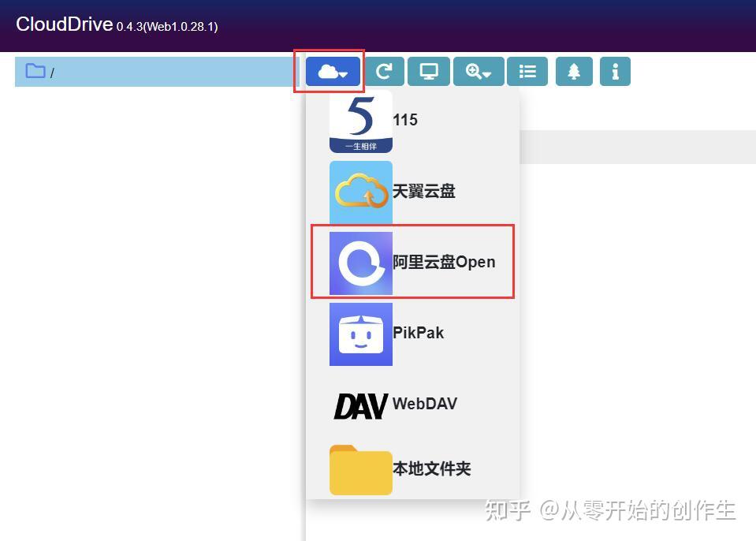
Task: Click the tree icon toolbar button
Action: (574, 72)
